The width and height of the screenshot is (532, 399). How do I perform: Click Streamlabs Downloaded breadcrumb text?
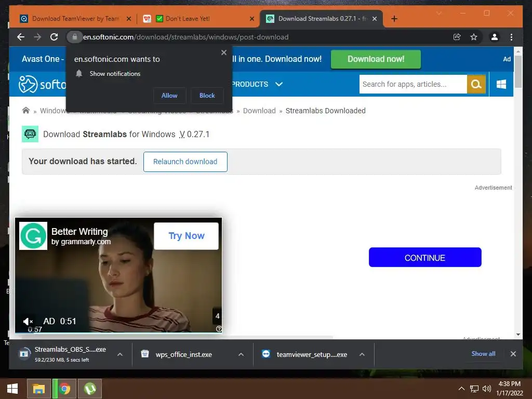325,111
